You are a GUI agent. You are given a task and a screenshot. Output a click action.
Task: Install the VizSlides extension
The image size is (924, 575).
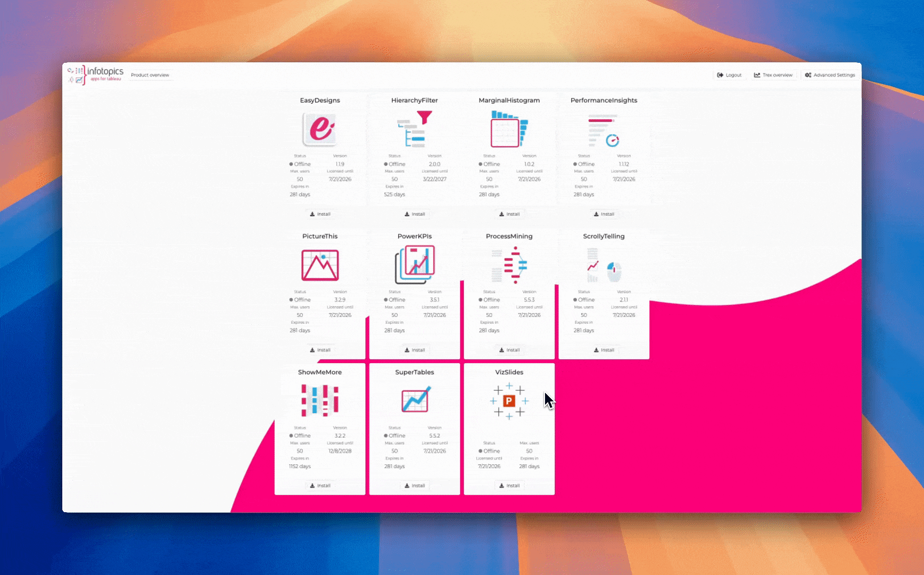tap(509, 486)
